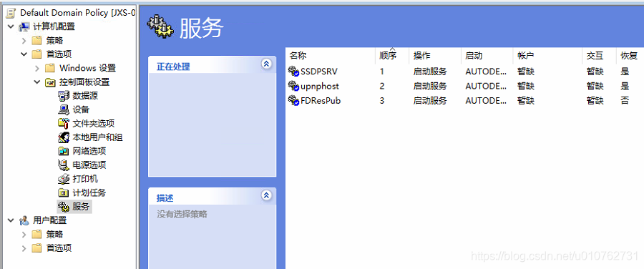Click the 数据源 icon in tree
Viewport: 644px width, 269px height.
tap(64, 96)
